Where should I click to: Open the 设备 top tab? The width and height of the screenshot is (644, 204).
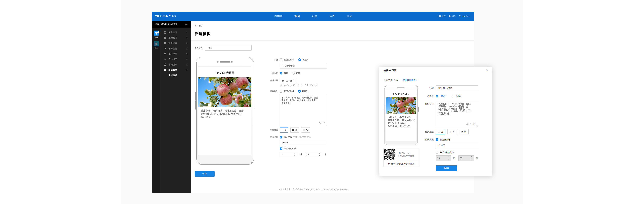314,16
